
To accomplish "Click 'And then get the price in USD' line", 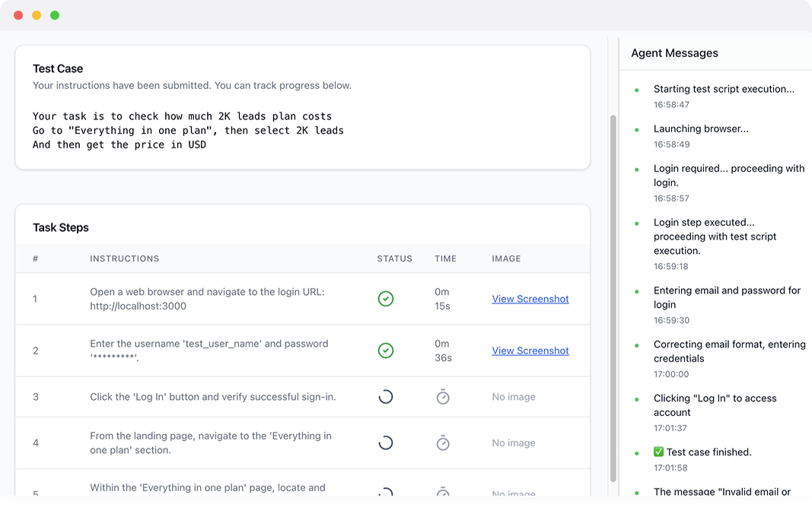I will pos(119,144).
